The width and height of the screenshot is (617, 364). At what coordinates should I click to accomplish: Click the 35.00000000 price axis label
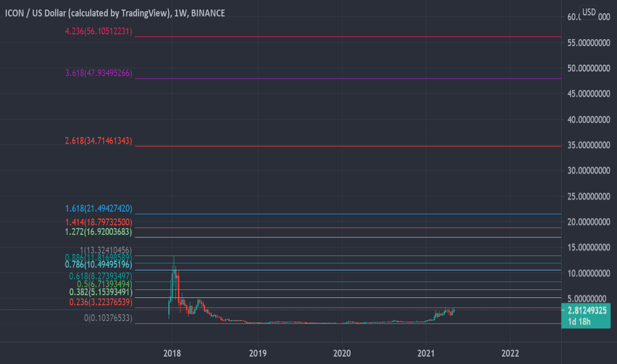coord(589,145)
